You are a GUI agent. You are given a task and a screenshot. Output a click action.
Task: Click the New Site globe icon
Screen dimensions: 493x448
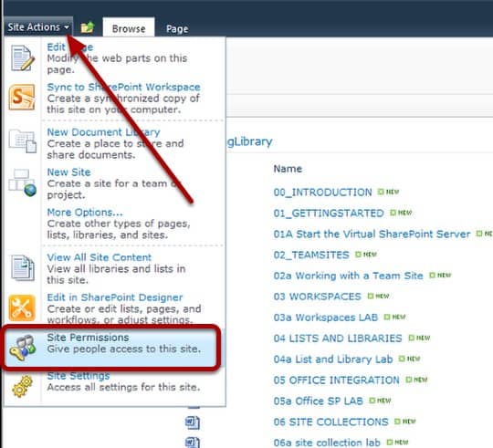(22, 182)
